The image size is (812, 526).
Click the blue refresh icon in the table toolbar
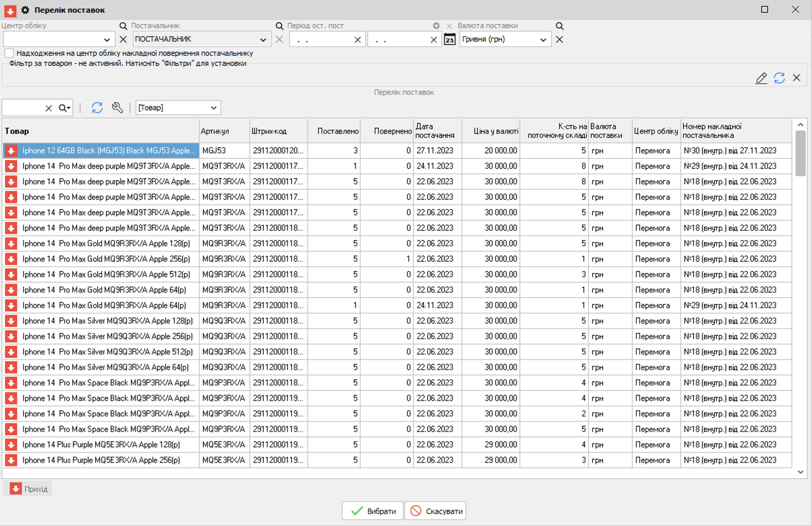pos(97,108)
